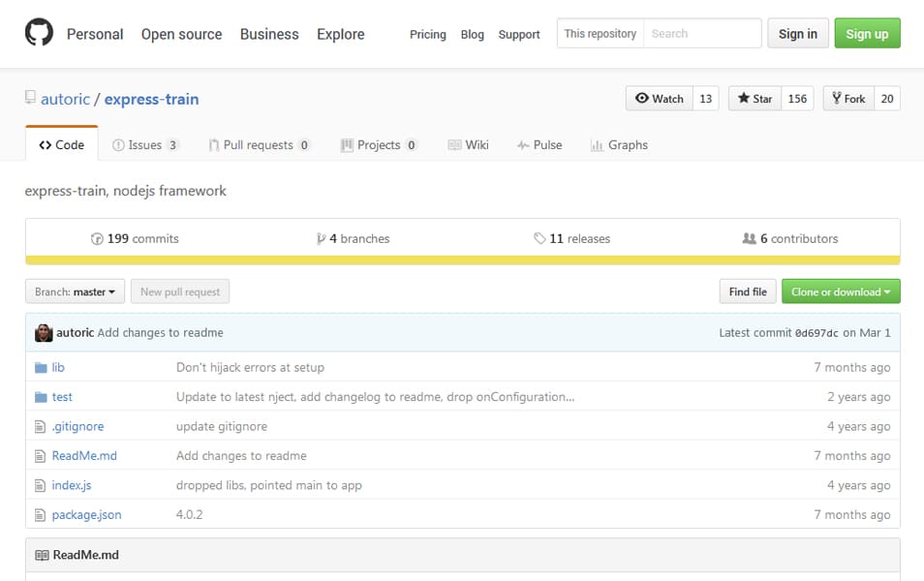Click the test folder icon
The height and width of the screenshot is (581, 924).
click(x=41, y=397)
